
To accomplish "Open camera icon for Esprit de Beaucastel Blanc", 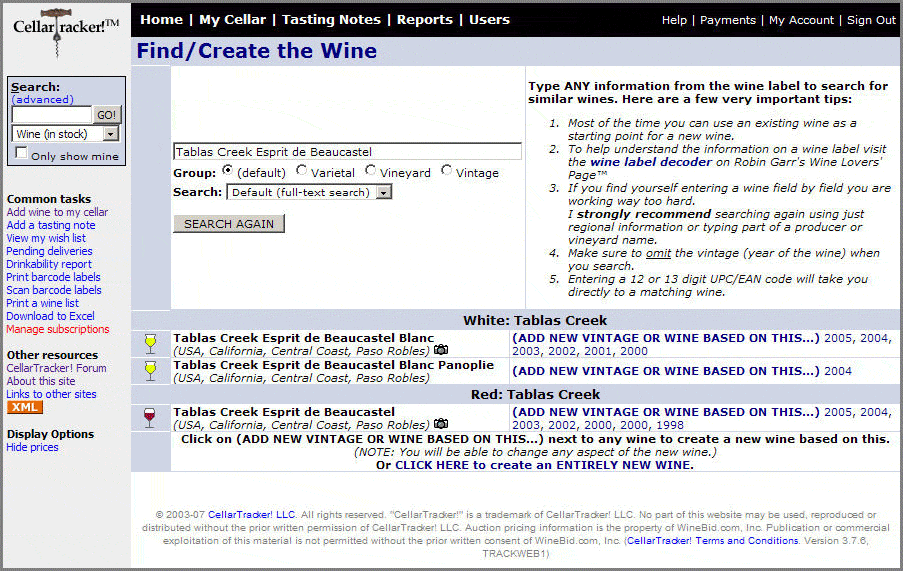I will tap(441, 350).
